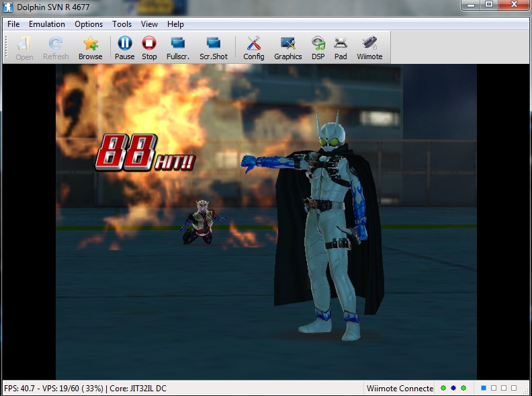Minimize the Dolphin window
This screenshot has width=532, height=396.
coord(470,5)
